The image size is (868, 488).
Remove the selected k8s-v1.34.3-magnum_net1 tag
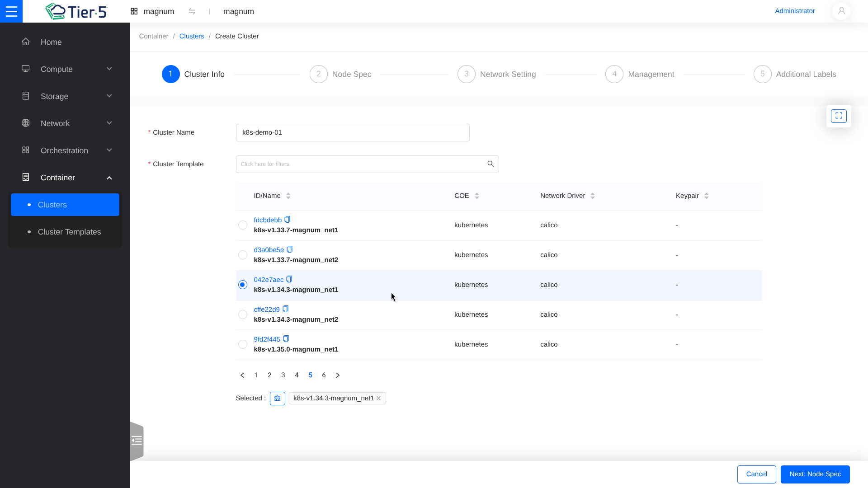379,398
